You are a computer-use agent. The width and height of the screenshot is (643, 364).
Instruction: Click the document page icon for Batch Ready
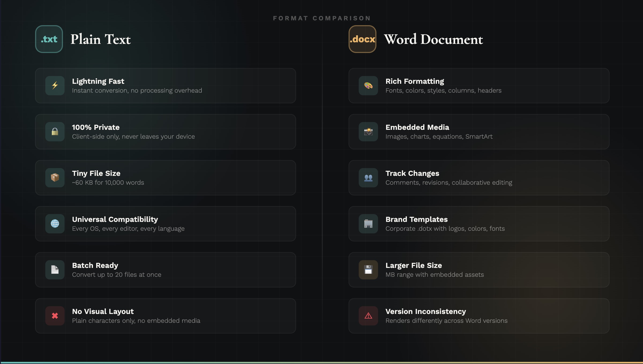click(x=55, y=270)
